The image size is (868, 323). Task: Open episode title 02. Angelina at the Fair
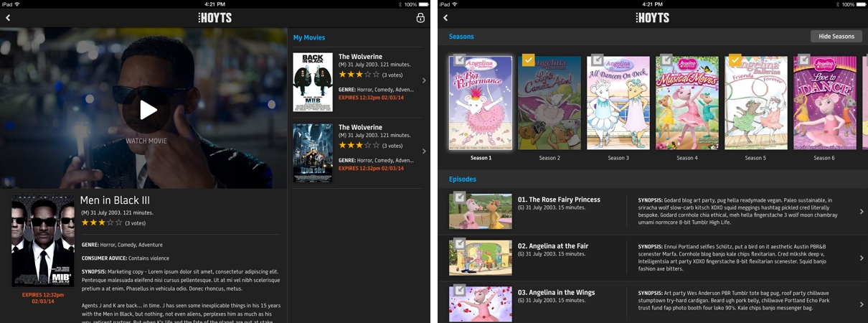[x=553, y=246]
